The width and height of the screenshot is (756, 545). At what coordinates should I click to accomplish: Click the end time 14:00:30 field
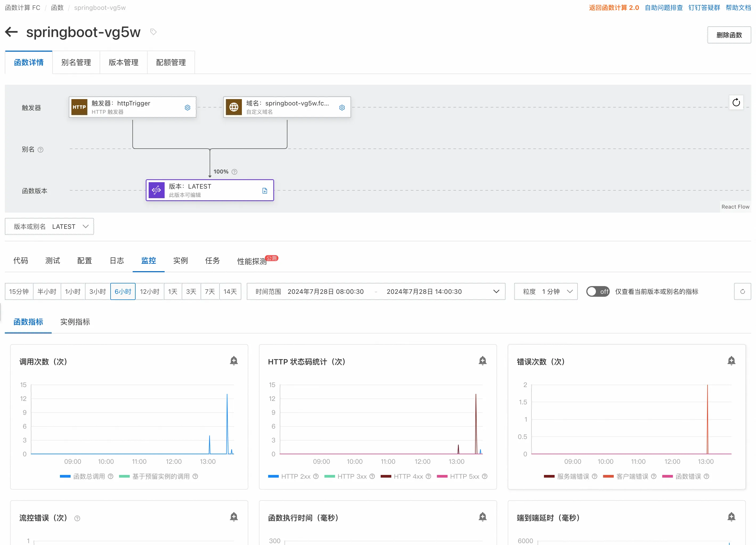424,292
